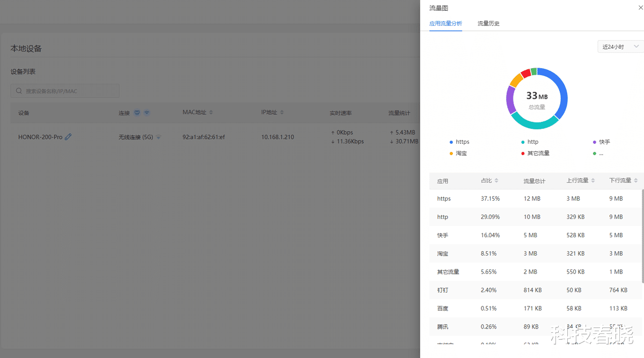Click the Wi-Fi signal icon next to 无线连接 (5G)
The width and height of the screenshot is (644, 358).
158,137
